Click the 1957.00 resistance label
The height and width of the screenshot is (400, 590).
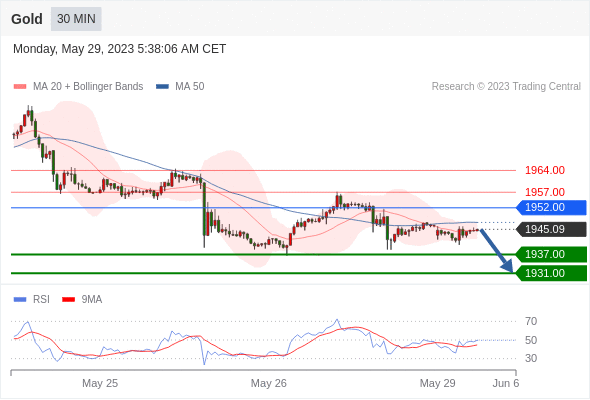tap(545, 192)
